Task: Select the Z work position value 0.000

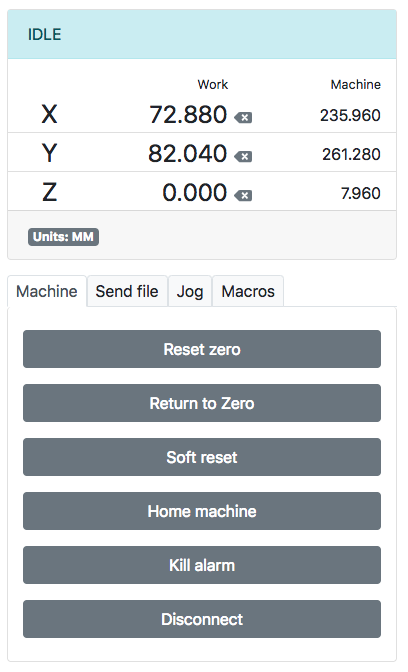Action: pos(195,192)
